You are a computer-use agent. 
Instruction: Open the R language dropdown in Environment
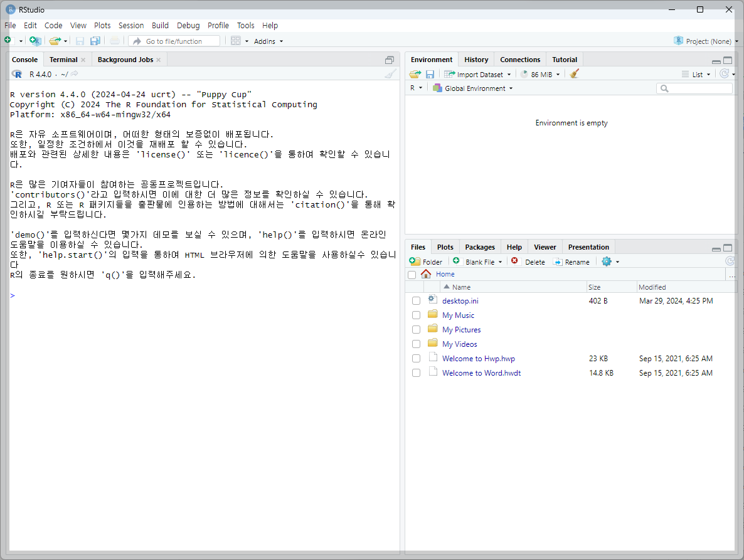pos(416,88)
